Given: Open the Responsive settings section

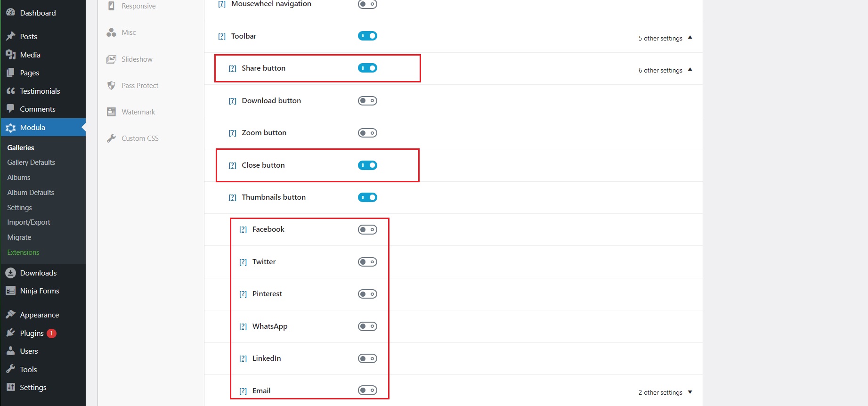Looking at the screenshot, I should 138,6.
